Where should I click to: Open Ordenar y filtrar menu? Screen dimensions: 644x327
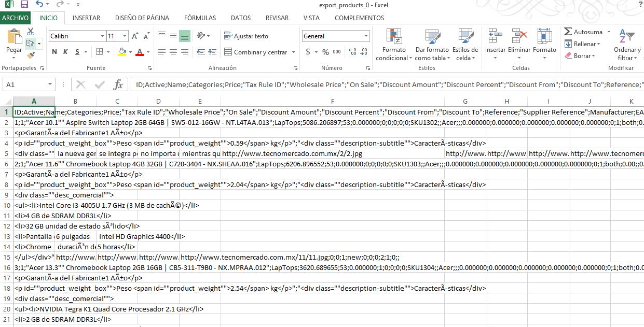click(x=626, y=45)
